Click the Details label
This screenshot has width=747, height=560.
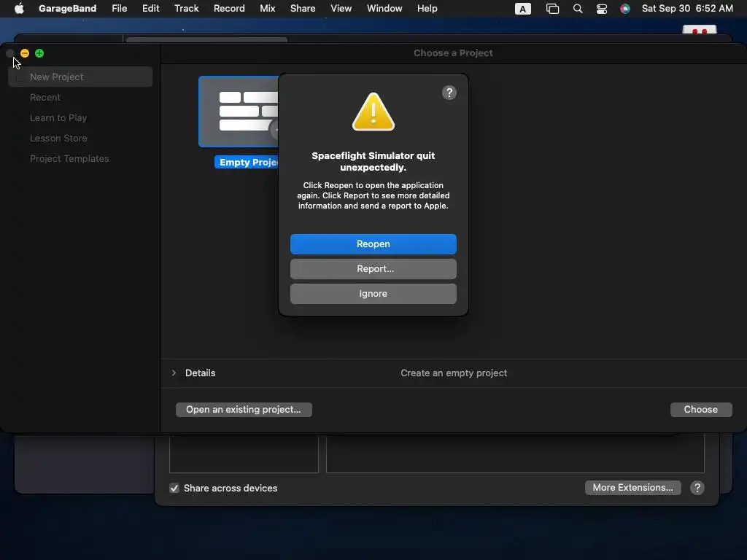[x=200, y=373]
